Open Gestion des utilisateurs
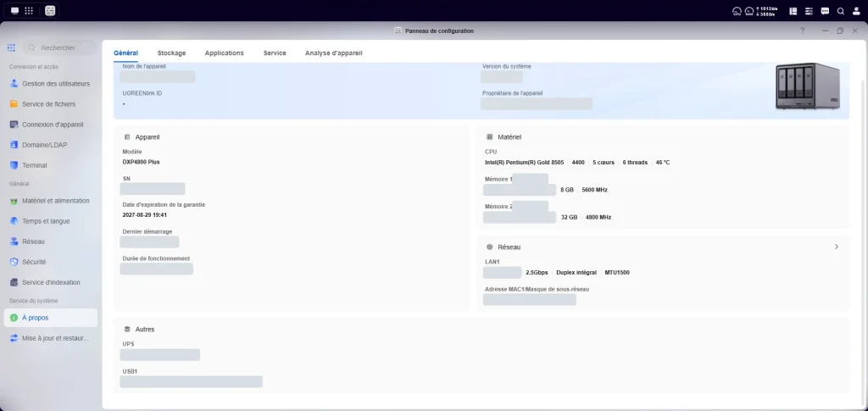The height and width of the screenshot is (411, 868). pyautogui.click(x=50, y=84)
